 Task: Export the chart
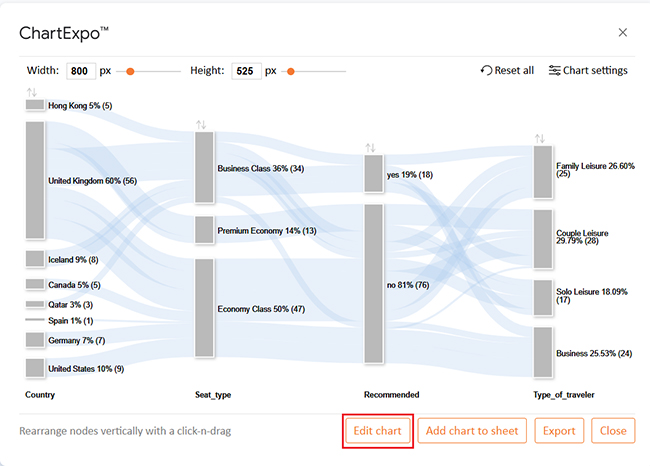click(x=559, y=431)
